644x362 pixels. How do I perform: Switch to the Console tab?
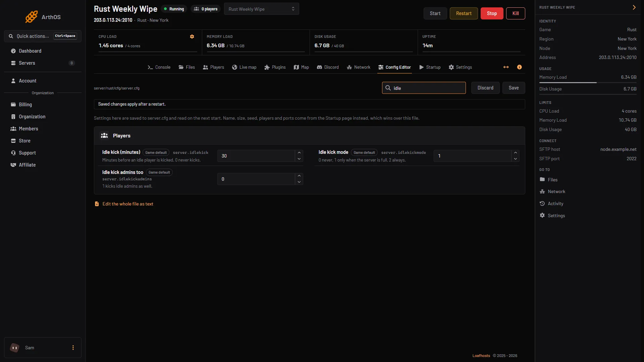pyautogui.click(x=159, y=67)
